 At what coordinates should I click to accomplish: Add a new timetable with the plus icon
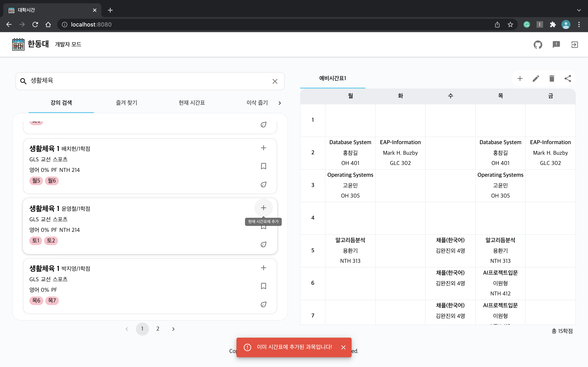tap(520, 78)
